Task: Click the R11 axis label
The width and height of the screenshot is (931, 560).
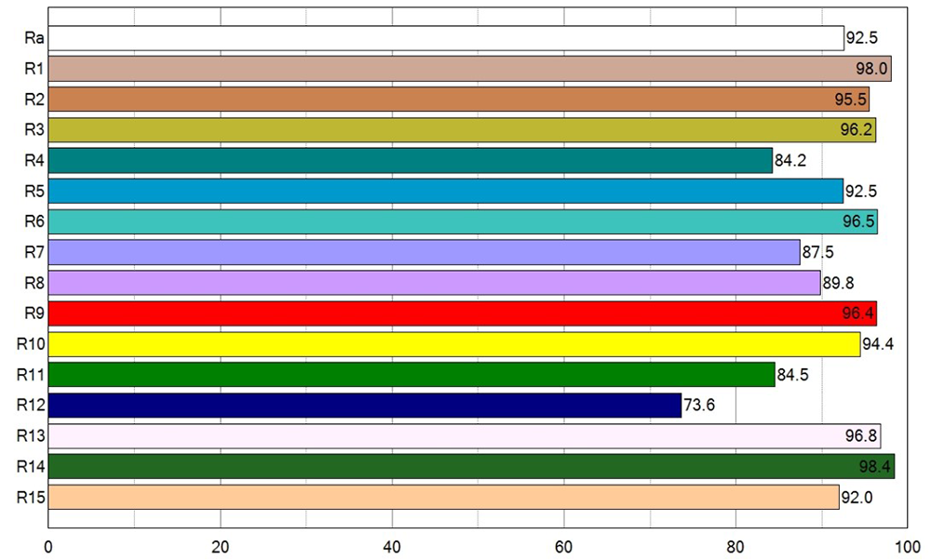Action: click(x=31, y=374)
